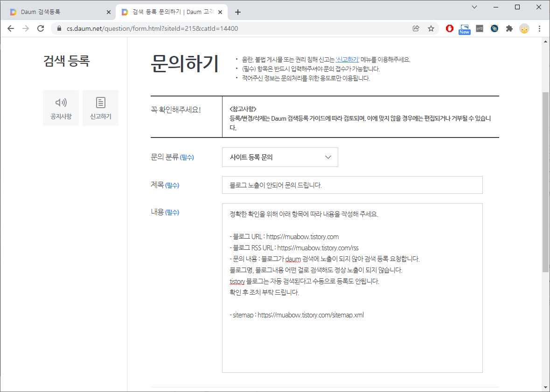Viewport: 550px width, 392px height.
Task: Open the Extensions puzzle piece menu
Action: tap(509, 28)
